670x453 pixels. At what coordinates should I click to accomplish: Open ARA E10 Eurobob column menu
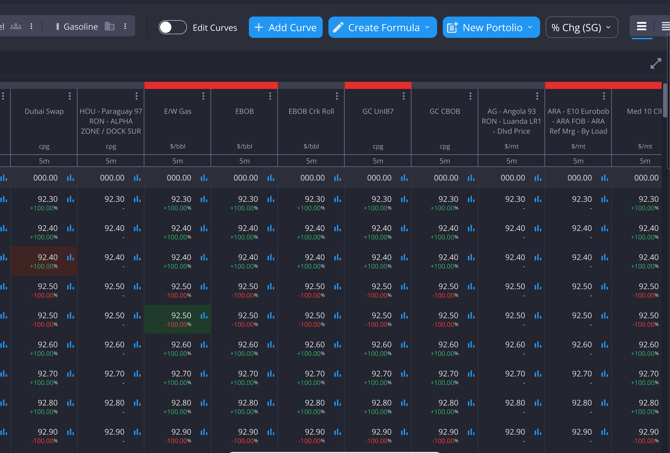point(604,96)
